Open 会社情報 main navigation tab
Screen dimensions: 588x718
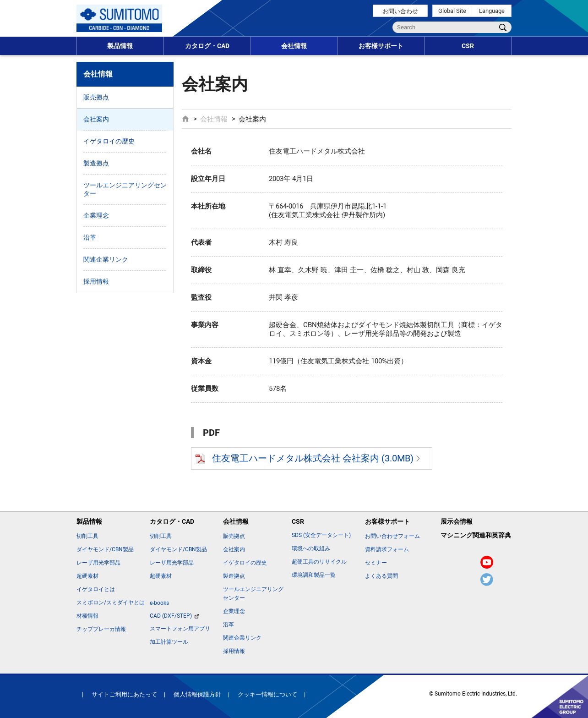(294, 46)
